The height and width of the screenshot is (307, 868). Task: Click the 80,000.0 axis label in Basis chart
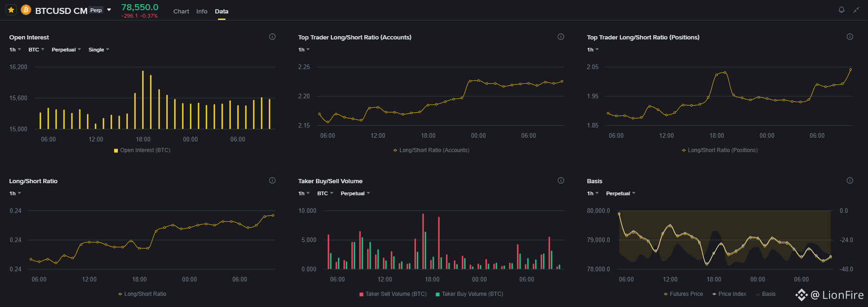[x=598, y=211]
